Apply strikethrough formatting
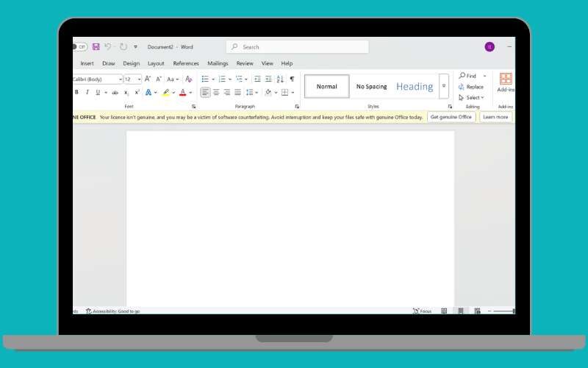The height and width of the screenshot is (368, 588). coord(115,93)
